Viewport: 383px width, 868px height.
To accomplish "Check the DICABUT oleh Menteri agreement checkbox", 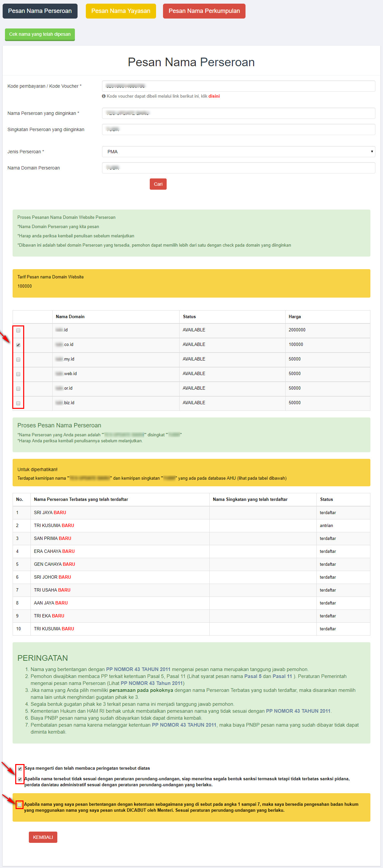I will pos(20,805).
